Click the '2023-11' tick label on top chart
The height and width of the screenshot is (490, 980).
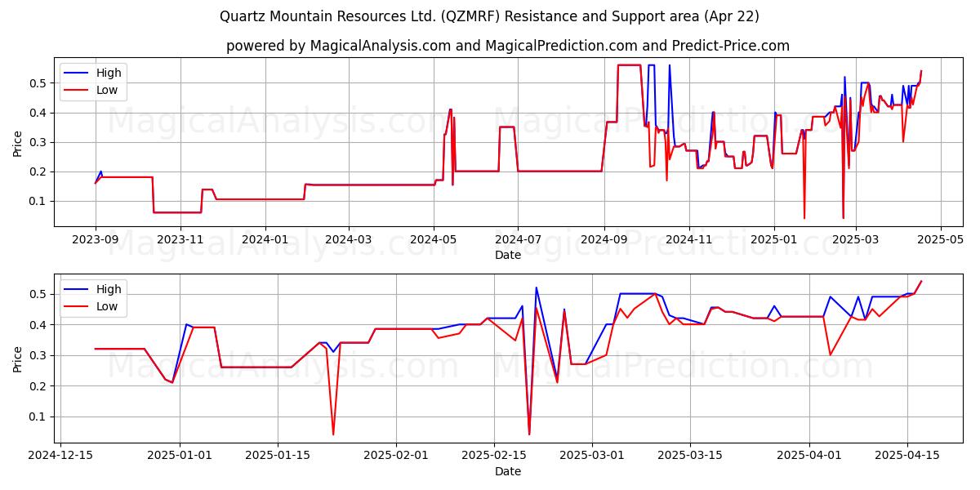[180, 240]
